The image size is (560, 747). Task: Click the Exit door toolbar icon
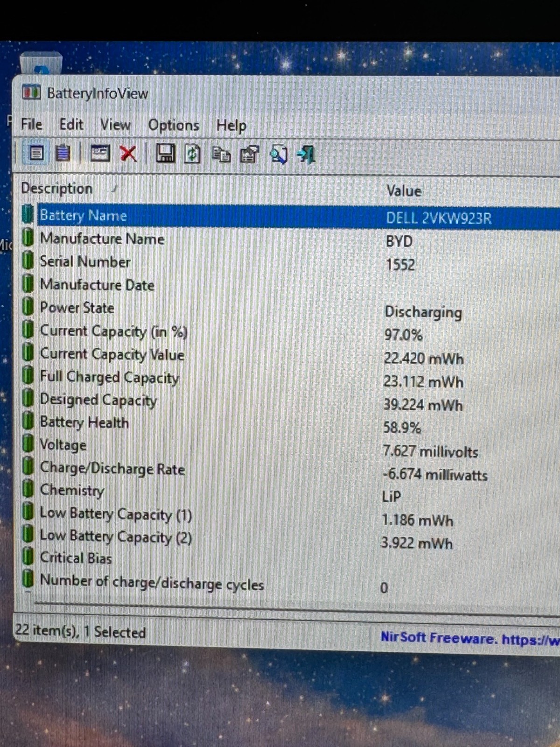[307, 155]
